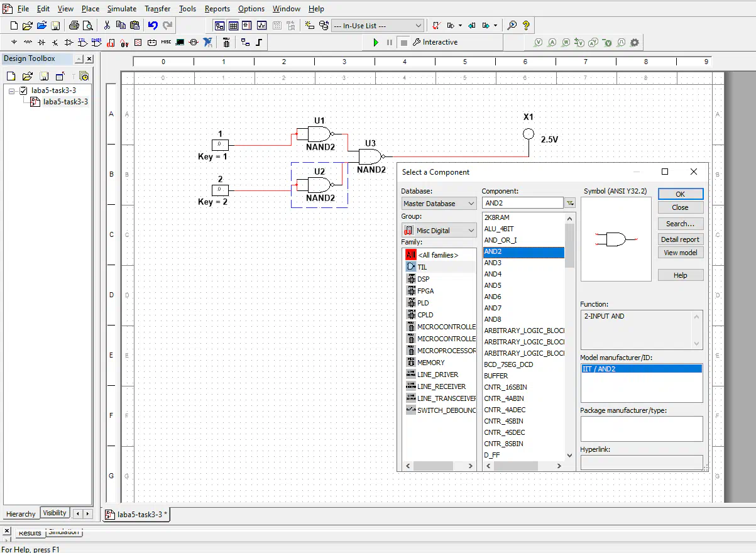The width and height of the screenshot is (756, 553).
Task: Place a TTL component
Action: click(x=83, y=42)
